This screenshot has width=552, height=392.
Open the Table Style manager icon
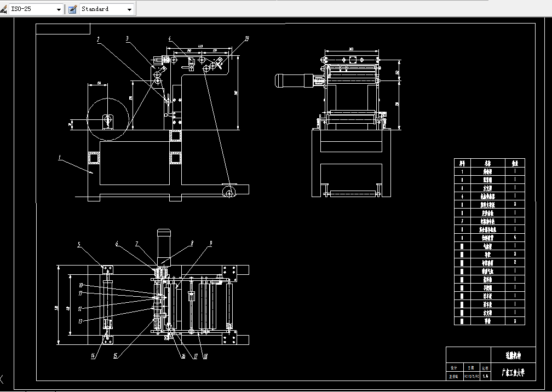click(x=72, y=9)
